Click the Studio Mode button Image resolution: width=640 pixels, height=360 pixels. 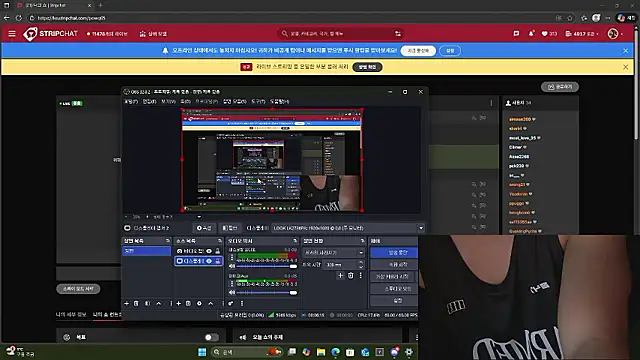click(x=394, y=288)
